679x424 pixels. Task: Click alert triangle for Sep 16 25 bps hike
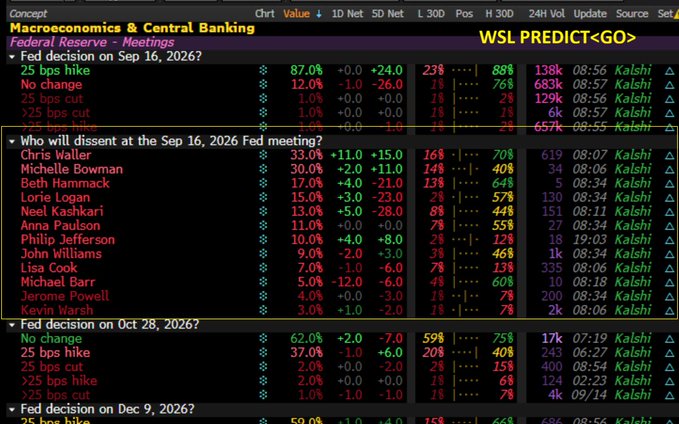669,71
